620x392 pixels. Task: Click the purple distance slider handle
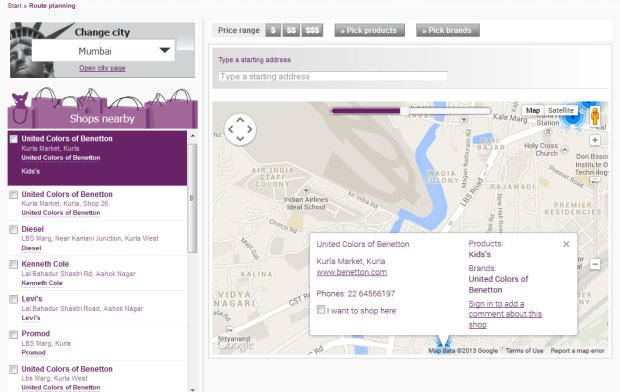(x=404, y=111)
